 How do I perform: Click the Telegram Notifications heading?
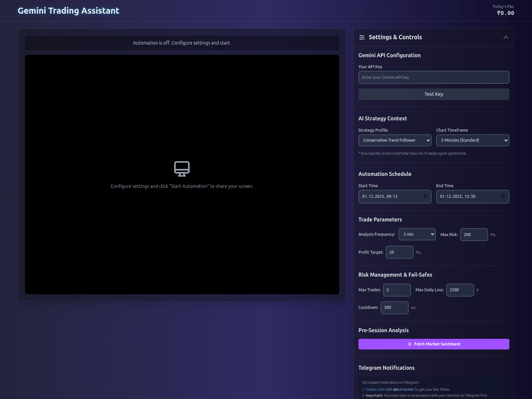(x=386, y=368)
